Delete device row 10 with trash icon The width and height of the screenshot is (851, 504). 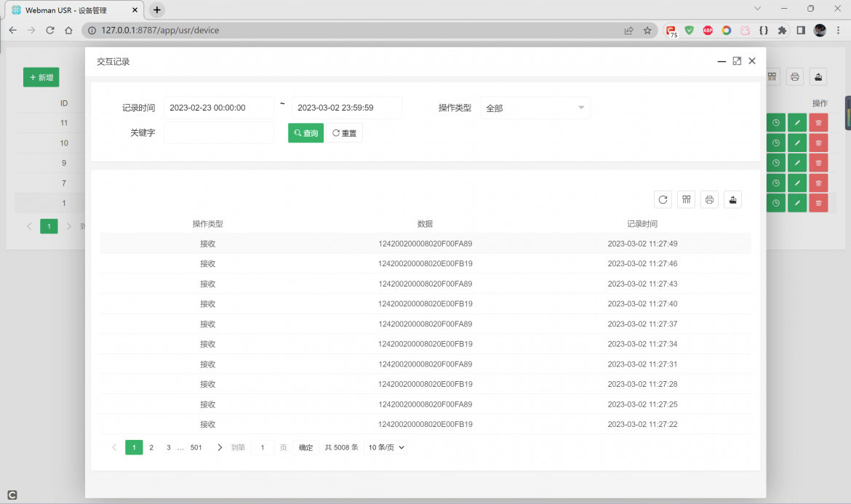(818, 143)
